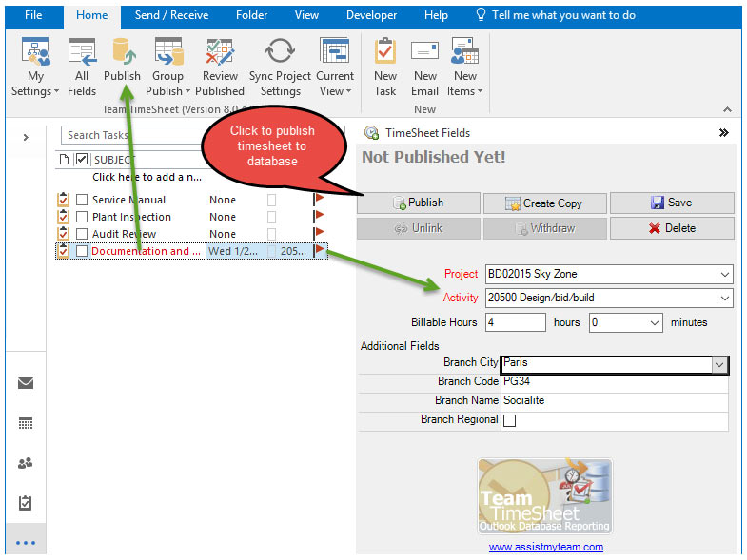The width and height of the screenshot is (747, 560).
Task: Switch to the Send / Receive tab
Action: [171, 15]
